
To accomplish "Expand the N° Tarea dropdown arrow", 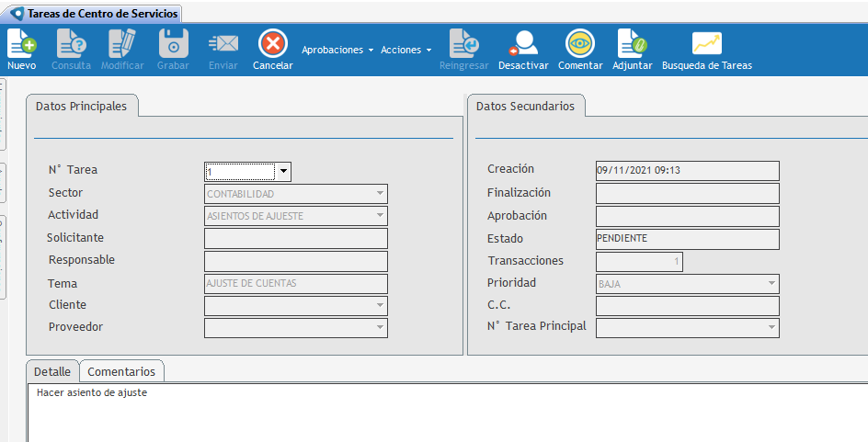I will click(283, 171).
